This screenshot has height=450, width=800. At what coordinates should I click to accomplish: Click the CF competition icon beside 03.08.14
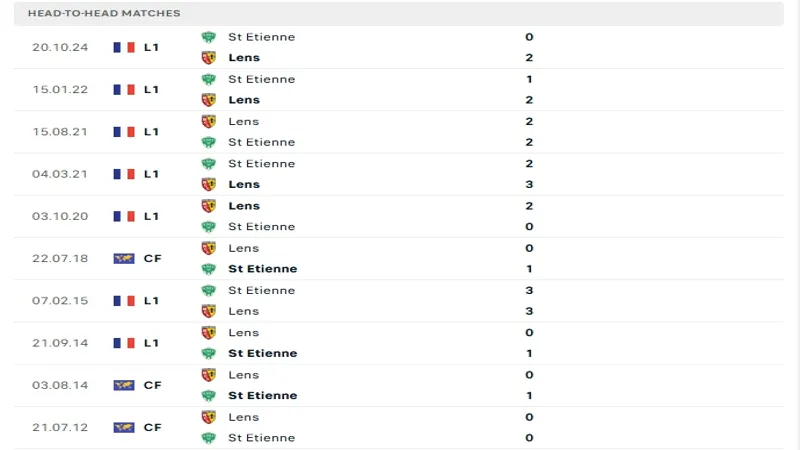pyautogui.click(x=124, y=385)
